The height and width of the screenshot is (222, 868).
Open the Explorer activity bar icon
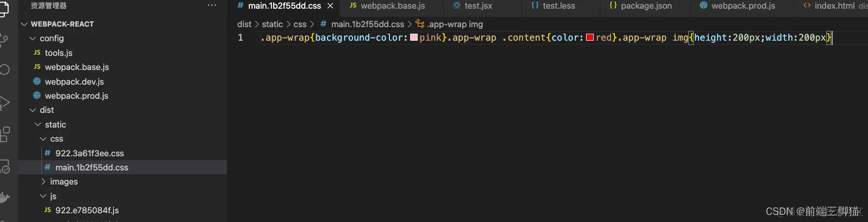[x=4, y=9]
